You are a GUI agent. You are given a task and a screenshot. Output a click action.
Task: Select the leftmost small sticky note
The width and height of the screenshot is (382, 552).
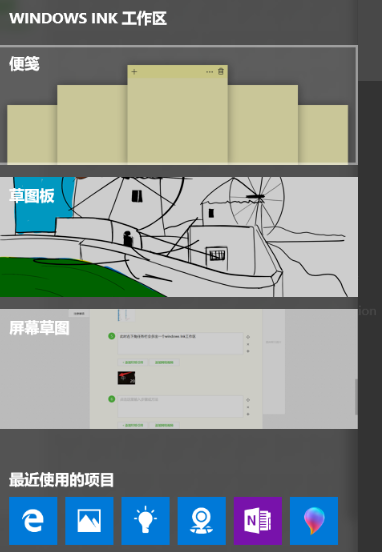[x=32, y=134]
